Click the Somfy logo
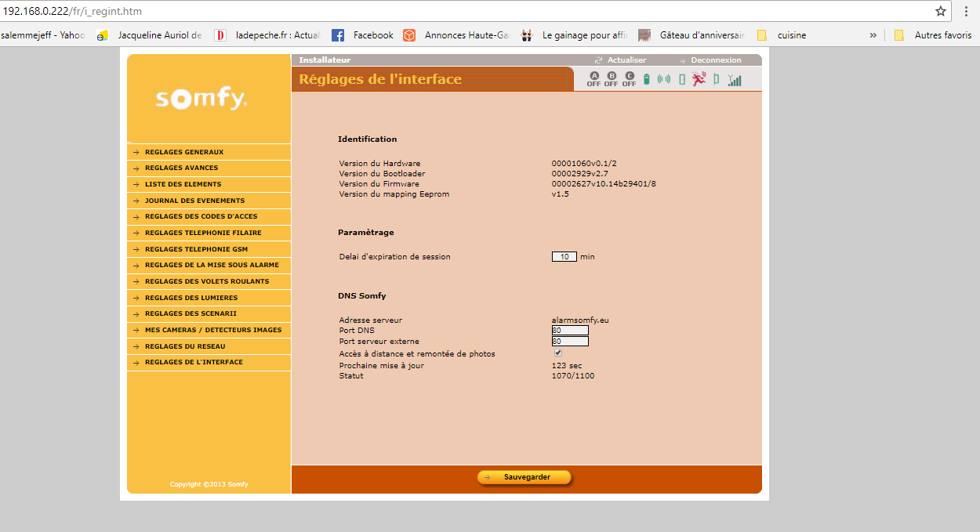Image resolution: width=980 pixels, height=532 pixels. [201, 99]
